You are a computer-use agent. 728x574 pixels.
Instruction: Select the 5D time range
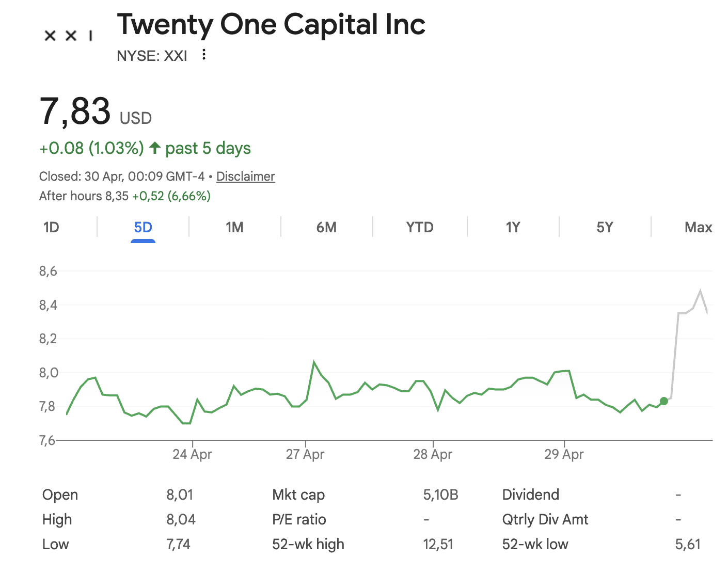point(143,227)
